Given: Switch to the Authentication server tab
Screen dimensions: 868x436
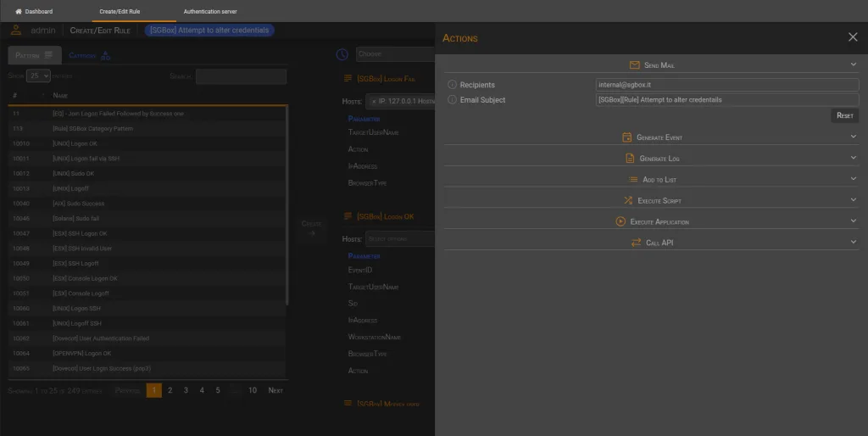Looking at the screenshot, I should tap(210, 11).
